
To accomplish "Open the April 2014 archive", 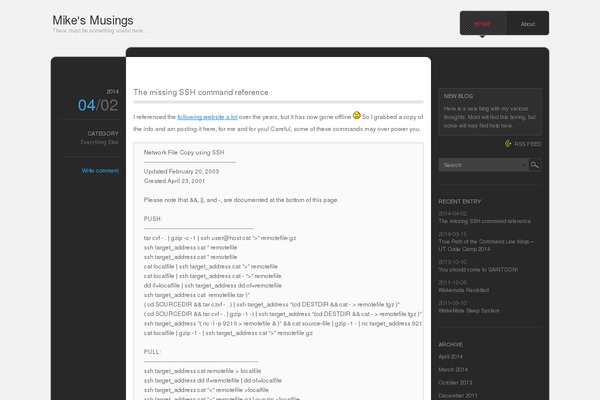I will pos(450,357).
